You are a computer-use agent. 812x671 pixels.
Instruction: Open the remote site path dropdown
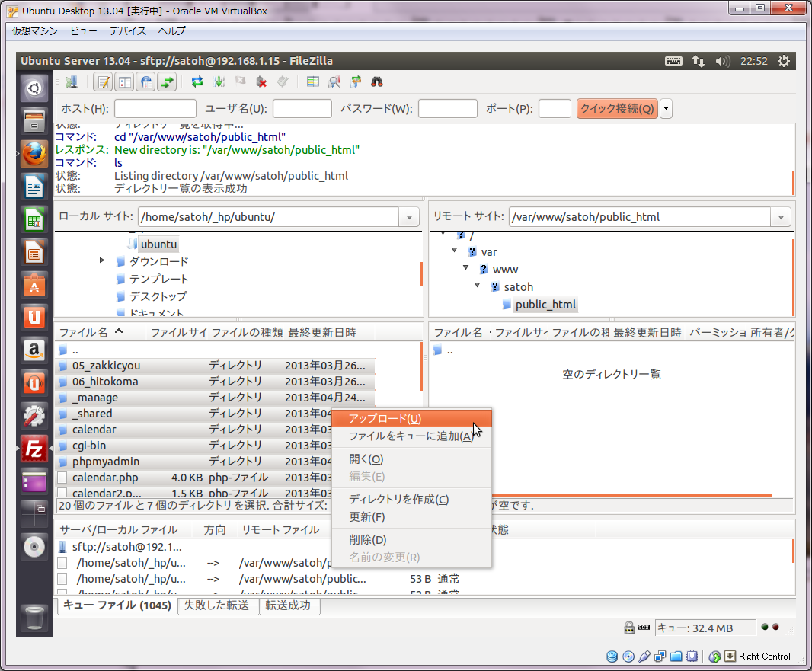click(x=781, y=217)
